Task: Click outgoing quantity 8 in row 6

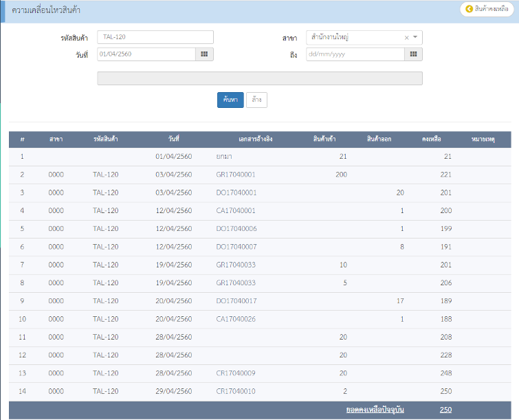Action: [402, 247]
